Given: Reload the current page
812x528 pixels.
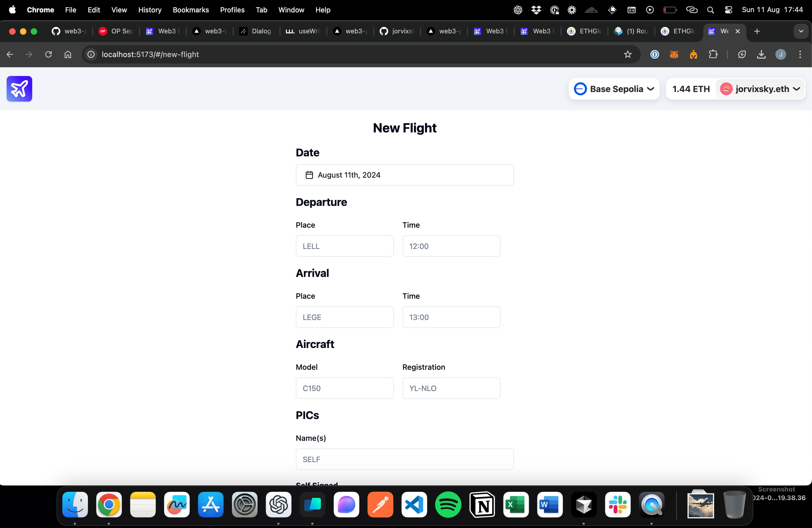Looking at the screenshot, I should (x=48, y=54).
